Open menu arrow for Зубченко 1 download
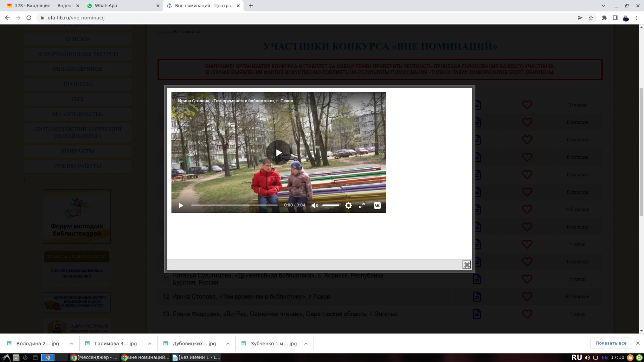The width and height of the screenshot is (644, 362). pyautogui.click(x=306, y=343)
